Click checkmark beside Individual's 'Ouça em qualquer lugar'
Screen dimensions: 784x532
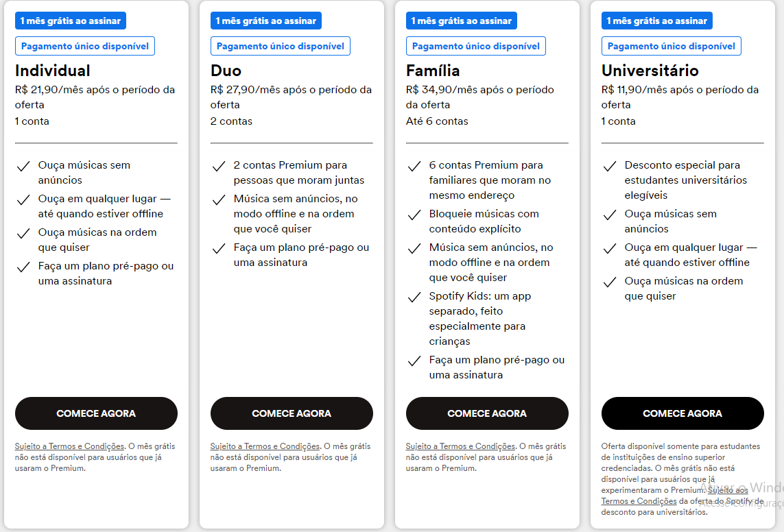(x=23, y=199)
